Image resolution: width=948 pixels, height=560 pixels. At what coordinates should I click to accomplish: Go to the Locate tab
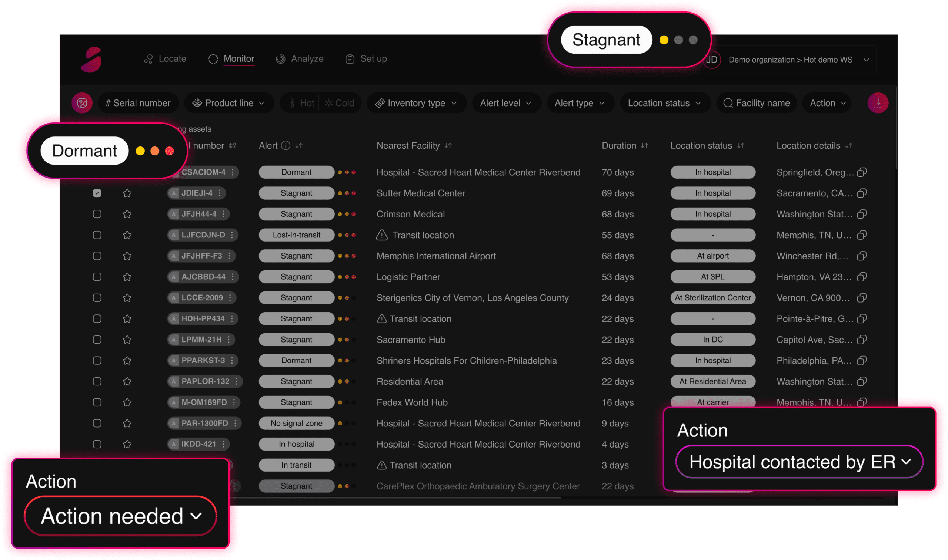[x=166, y=59]
